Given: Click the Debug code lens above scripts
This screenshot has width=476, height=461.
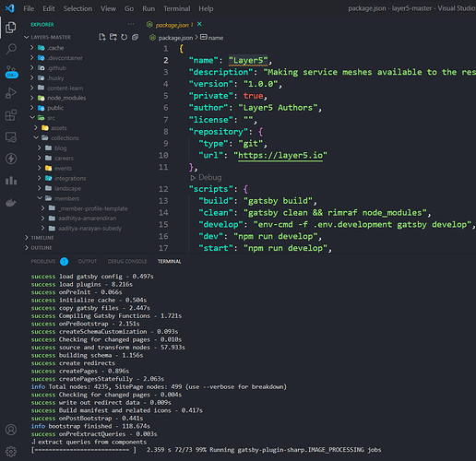Looking at the screenshot, I should [206, 177].
